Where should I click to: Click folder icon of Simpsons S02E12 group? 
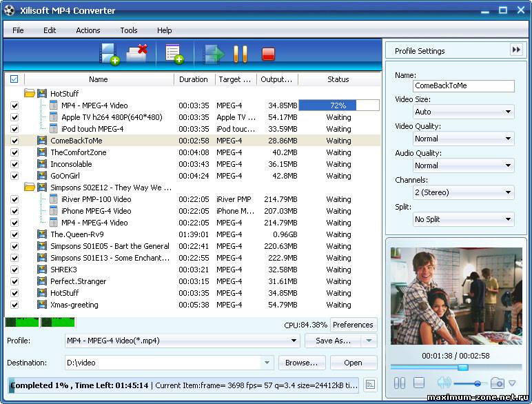pos(30,187)
